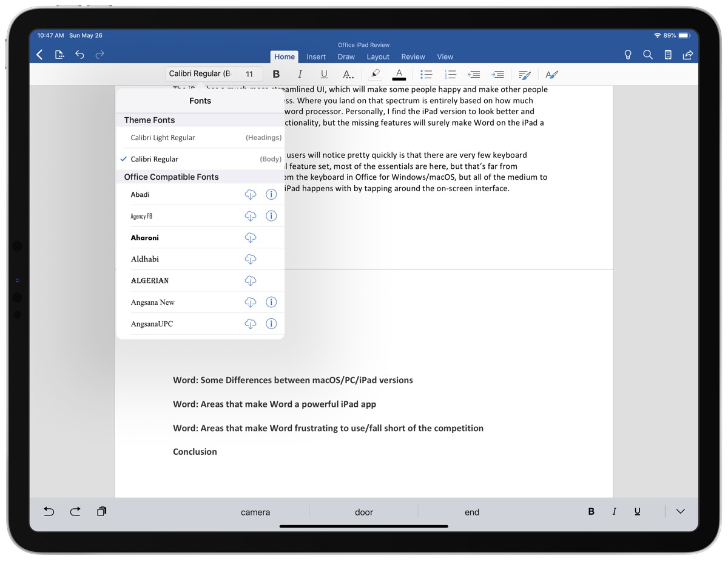Switch to the Draw tab
The width and height of the screenshot is (728, 561).
tap(346, 56)
